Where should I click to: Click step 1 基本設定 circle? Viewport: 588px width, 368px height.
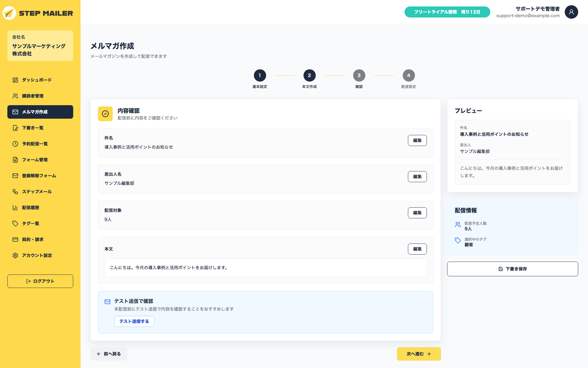pos(260,75)
